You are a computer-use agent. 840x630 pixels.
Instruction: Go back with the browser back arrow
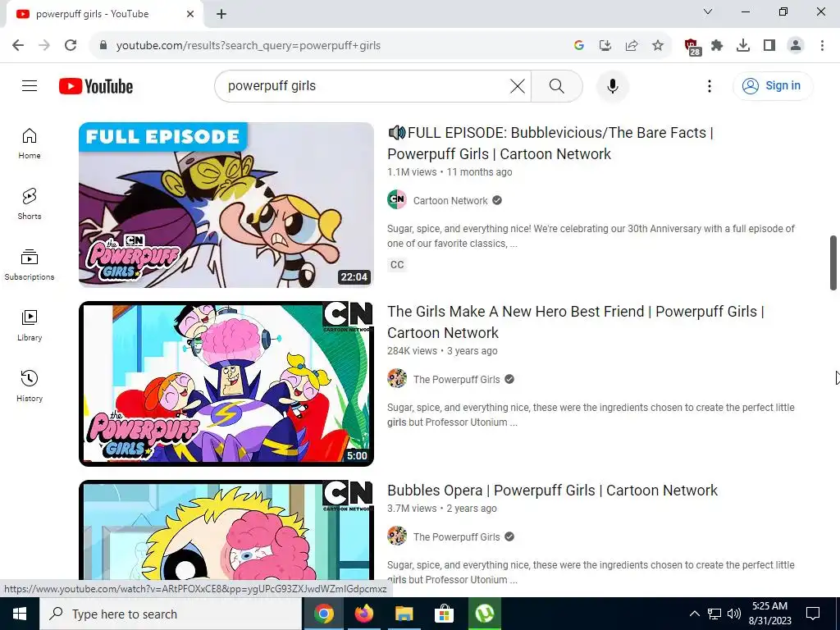click(18, 45)
